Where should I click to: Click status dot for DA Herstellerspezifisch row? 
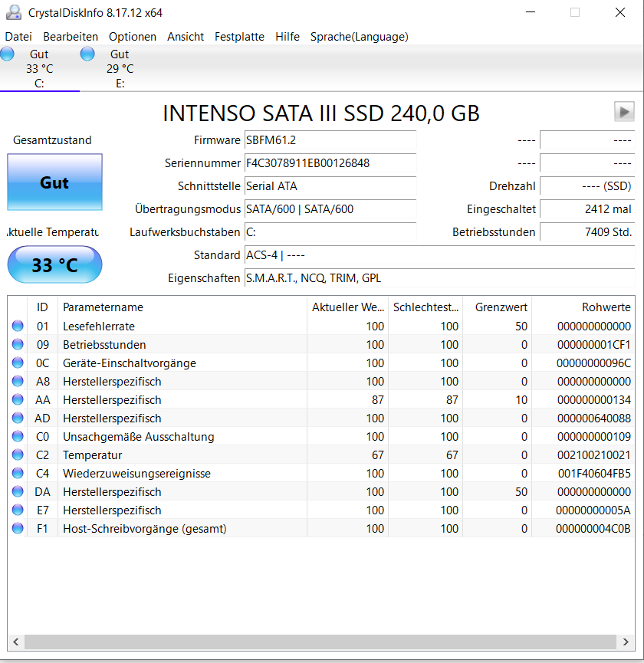point(18,492)
